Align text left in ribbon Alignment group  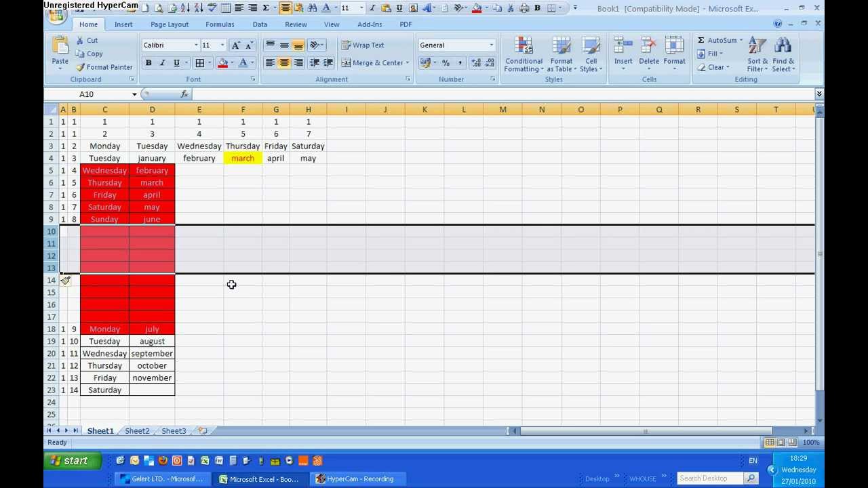(x=270, y=63)
